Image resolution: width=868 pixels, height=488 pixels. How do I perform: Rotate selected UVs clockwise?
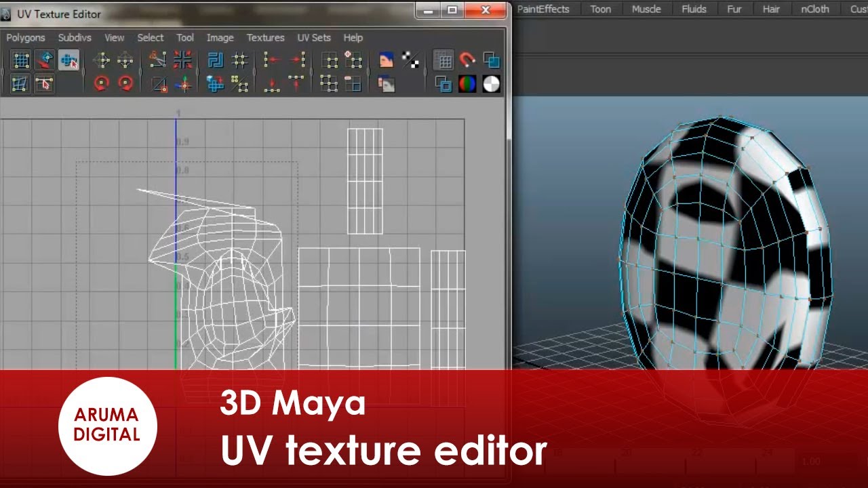(125, 84)
